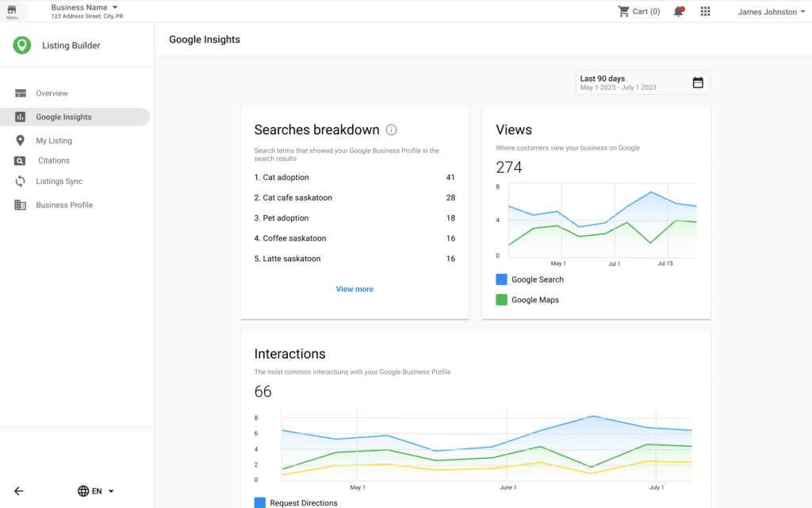Open the notifications bell
The height and width of the screenshot is (508, 812).
678,11
